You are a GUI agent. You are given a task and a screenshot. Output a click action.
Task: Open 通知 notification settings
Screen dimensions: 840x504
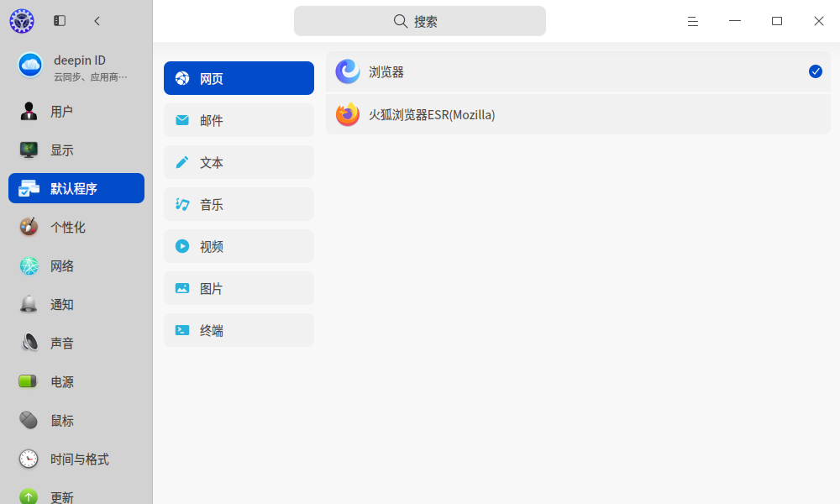pyautogui.click(x=76, y=304)
